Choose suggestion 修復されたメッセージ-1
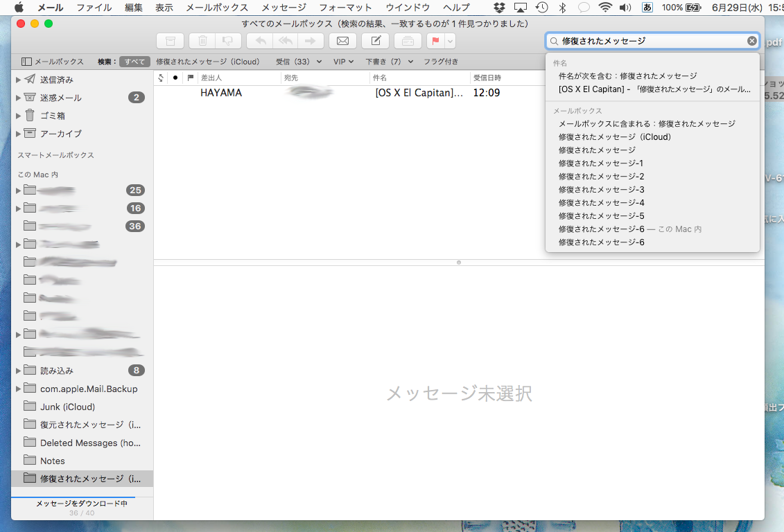The image size is (784, 532). [652, 163]
